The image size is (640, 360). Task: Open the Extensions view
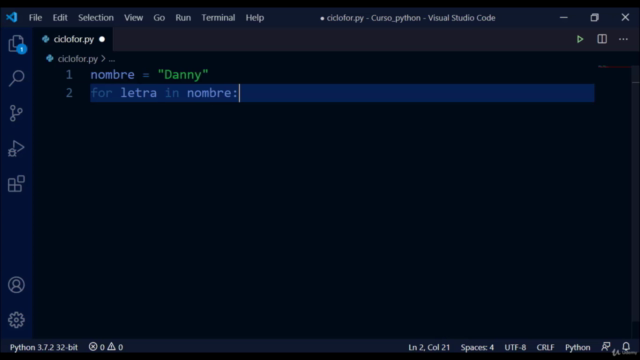point(16,184)
